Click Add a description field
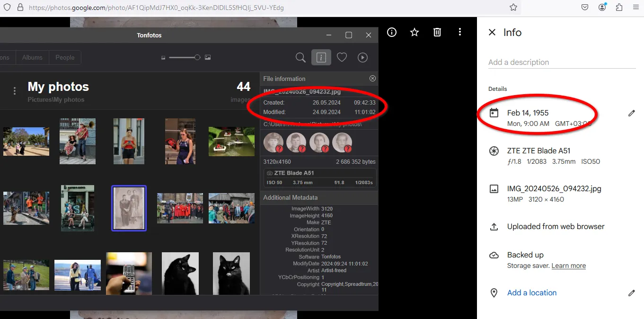644x319 pixels. click(519, 62)
